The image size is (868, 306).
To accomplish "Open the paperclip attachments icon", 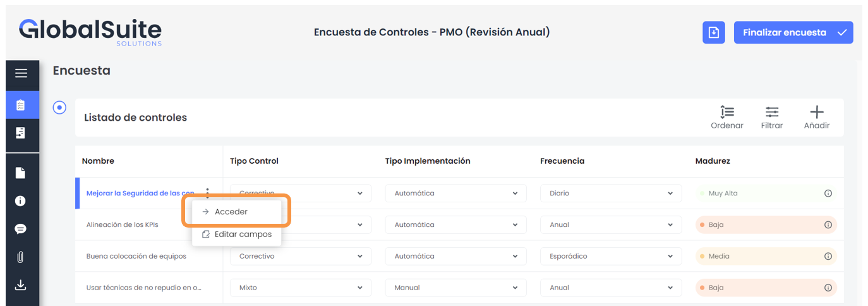I will tap(21, 257).
